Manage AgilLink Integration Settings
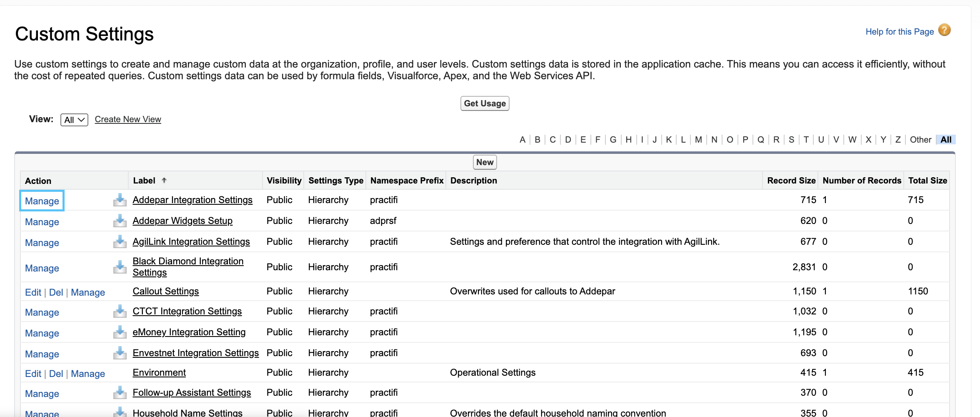The height and width of the screenshot is (417, 980). [x=42, y=243]
